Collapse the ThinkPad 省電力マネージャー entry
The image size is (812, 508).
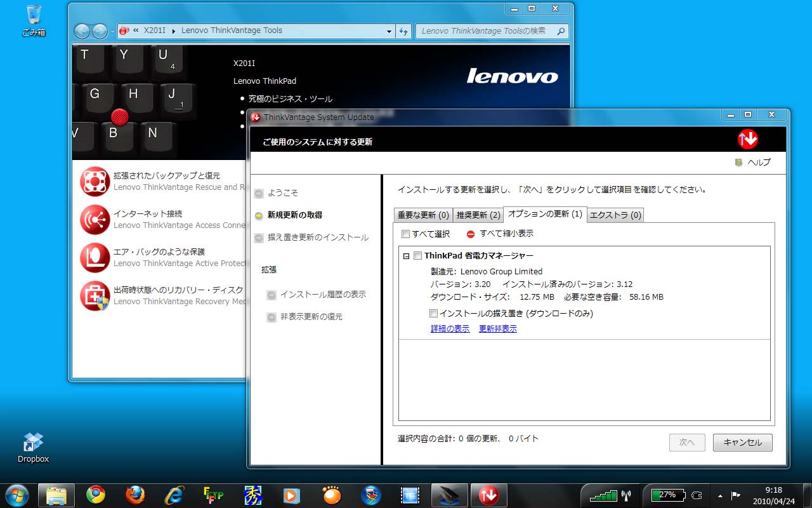[406, 256]
